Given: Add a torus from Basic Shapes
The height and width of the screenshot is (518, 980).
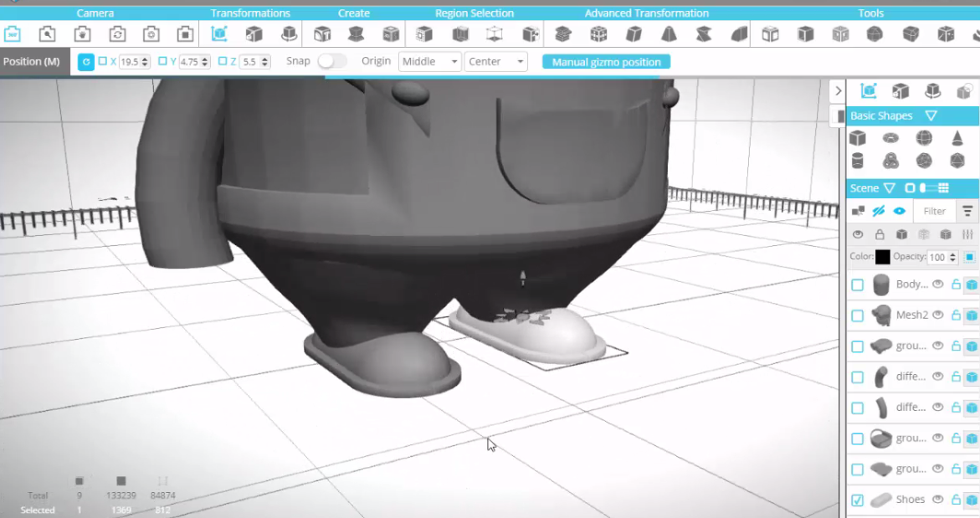Looking at the screenshot, I should 890,137.
